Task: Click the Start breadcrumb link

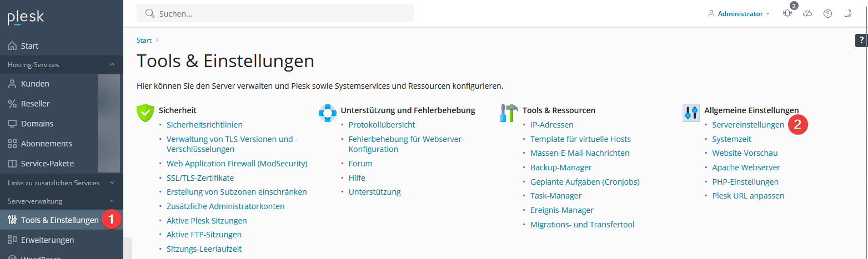Action: (144, 40)
